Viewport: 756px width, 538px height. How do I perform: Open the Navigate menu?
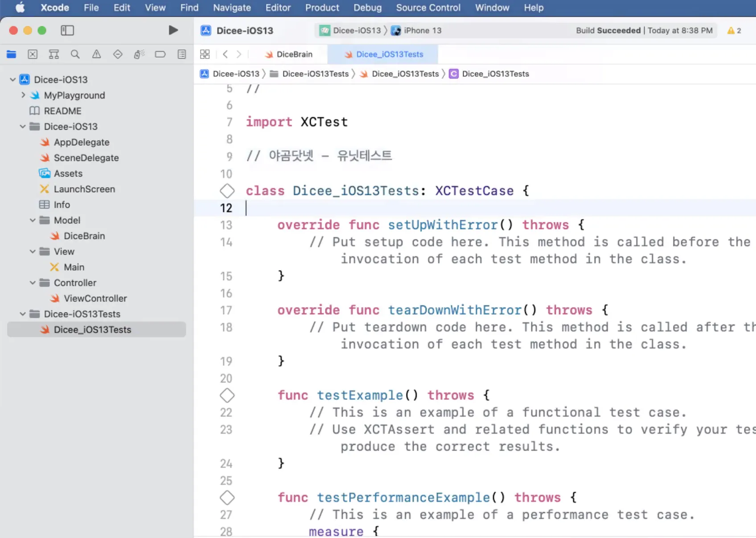click(232, 8)
